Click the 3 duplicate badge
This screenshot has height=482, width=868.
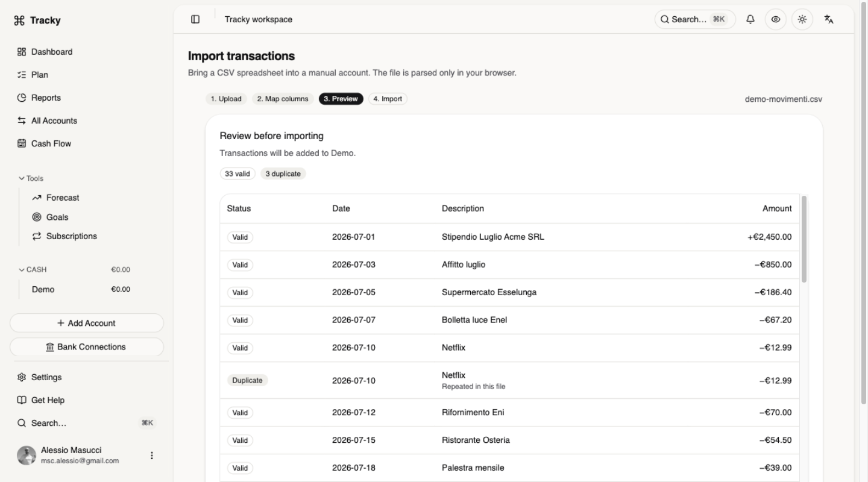pyautogui.click(x=283, y=174)
